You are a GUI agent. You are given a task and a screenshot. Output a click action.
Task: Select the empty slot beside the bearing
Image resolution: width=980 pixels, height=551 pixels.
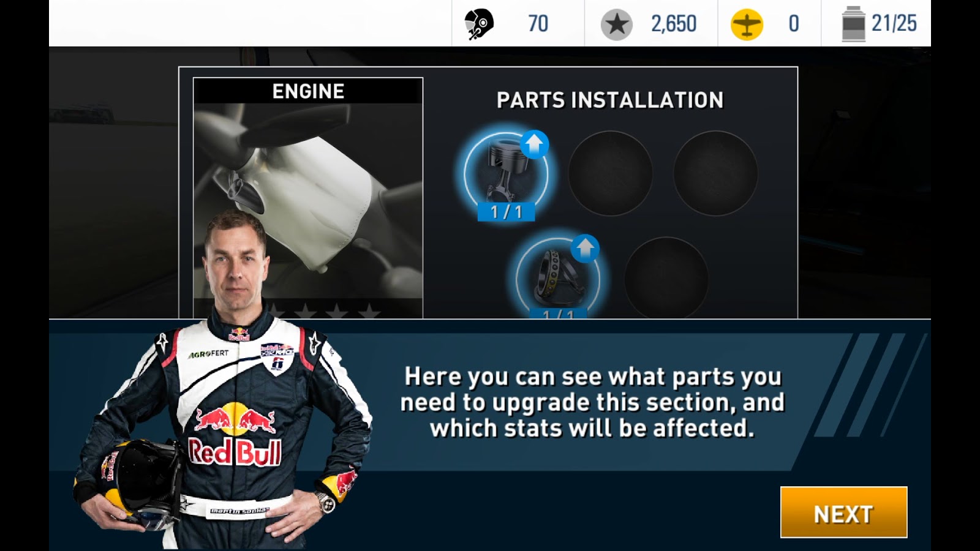[x=666, y=277]
